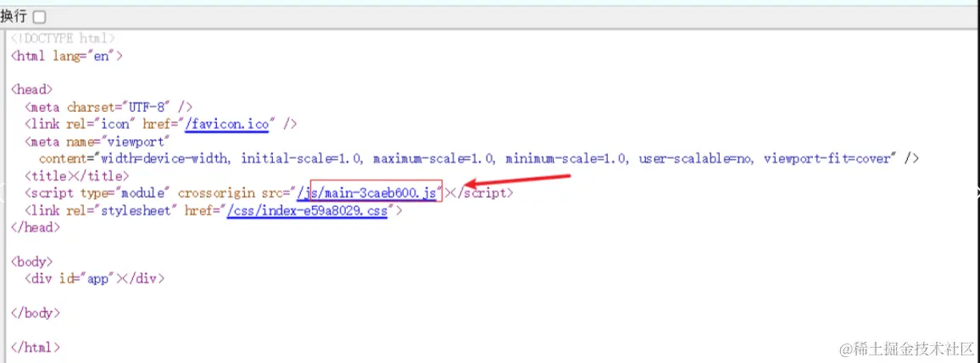Image resolution: width=980 pixels, height=363 pixels.
Task: Select the meta charset="UTF-8" line
Action: tap(109, 107)
